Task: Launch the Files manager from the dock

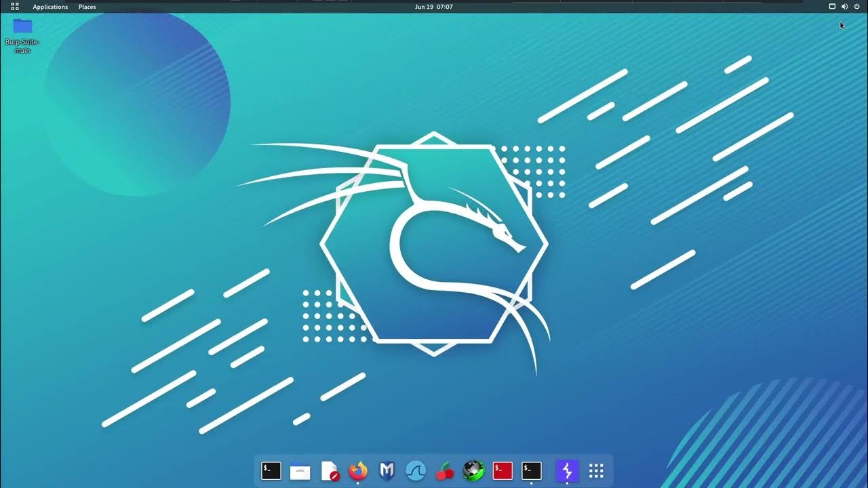Action: [x=300, y=470]
